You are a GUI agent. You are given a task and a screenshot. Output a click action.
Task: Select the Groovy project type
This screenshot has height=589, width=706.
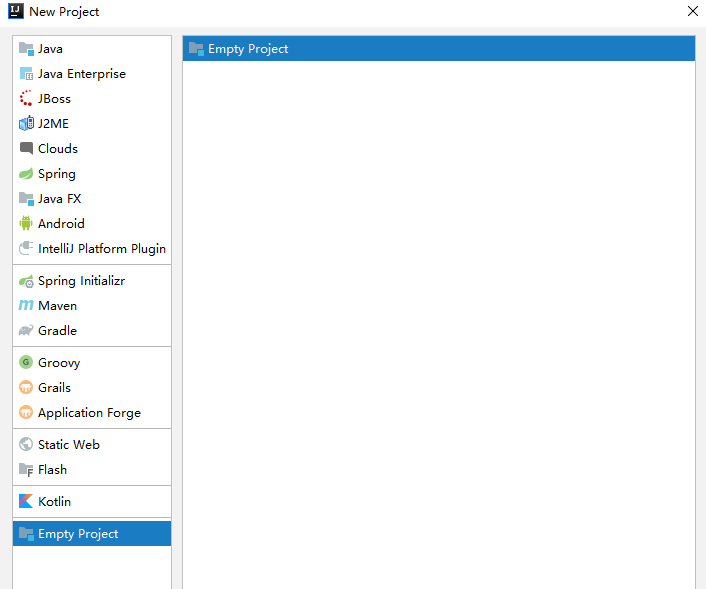[58, 363]
